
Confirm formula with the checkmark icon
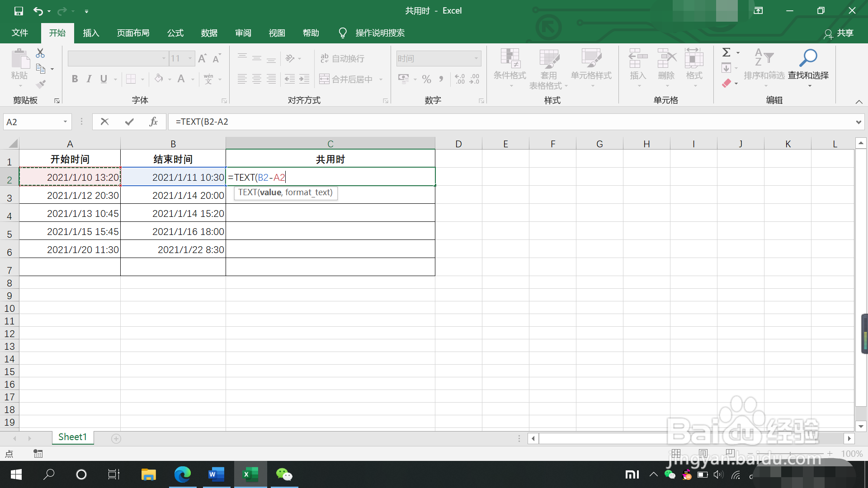[x=129, y=122]
